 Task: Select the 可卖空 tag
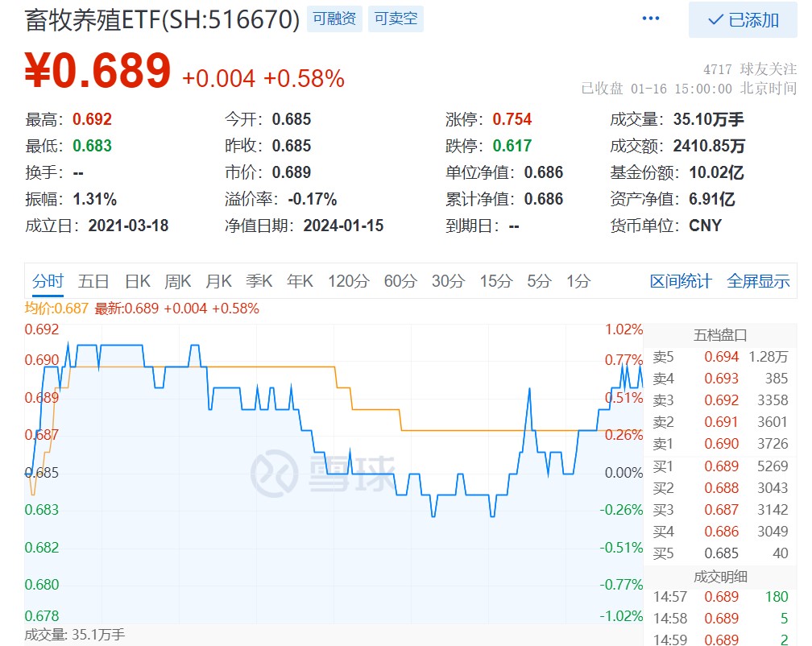click(x=396, y=19)
